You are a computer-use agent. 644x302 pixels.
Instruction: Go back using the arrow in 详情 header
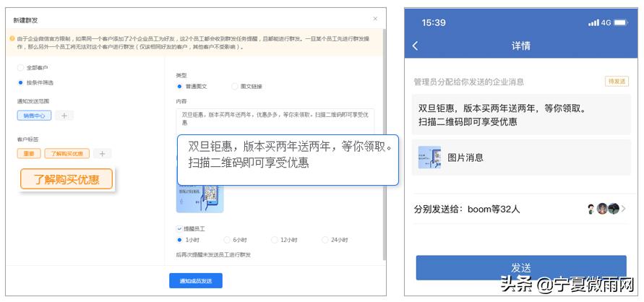click(415, 46)
